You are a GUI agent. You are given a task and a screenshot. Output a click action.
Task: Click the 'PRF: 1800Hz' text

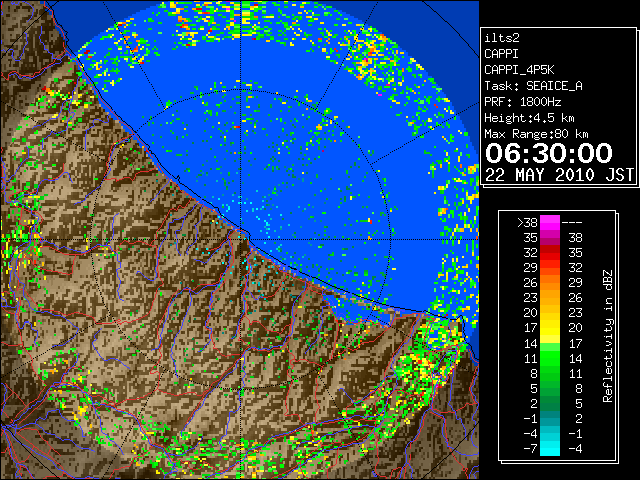522,102
